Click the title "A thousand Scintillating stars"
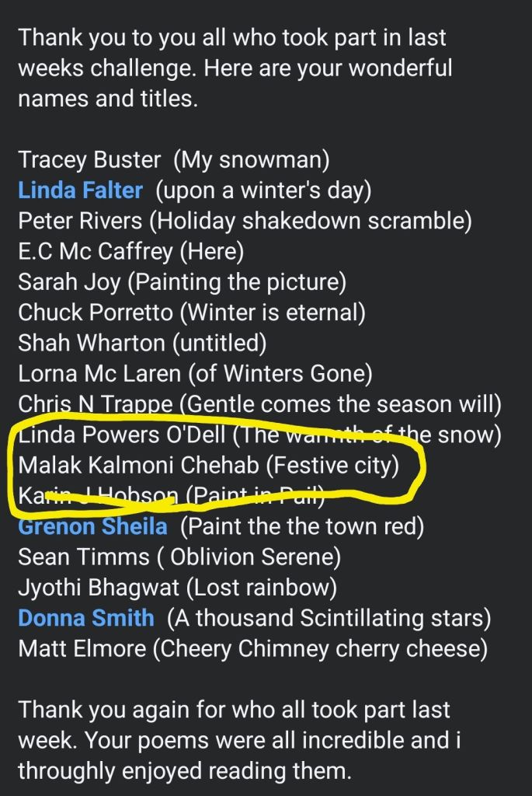This screenshot has width=532, height=796. 329,618
